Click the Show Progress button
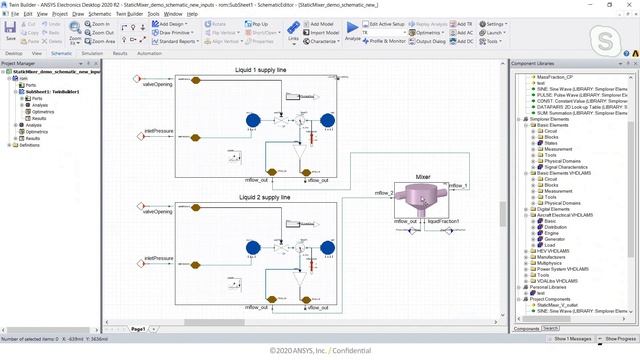 pyautogui.click(x=617, y=339)
